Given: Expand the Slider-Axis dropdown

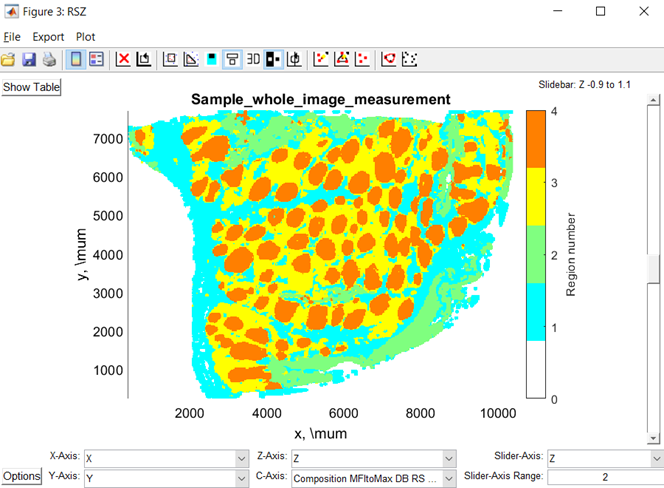Looking at the screenshot, I should click(x=657, y=458).
